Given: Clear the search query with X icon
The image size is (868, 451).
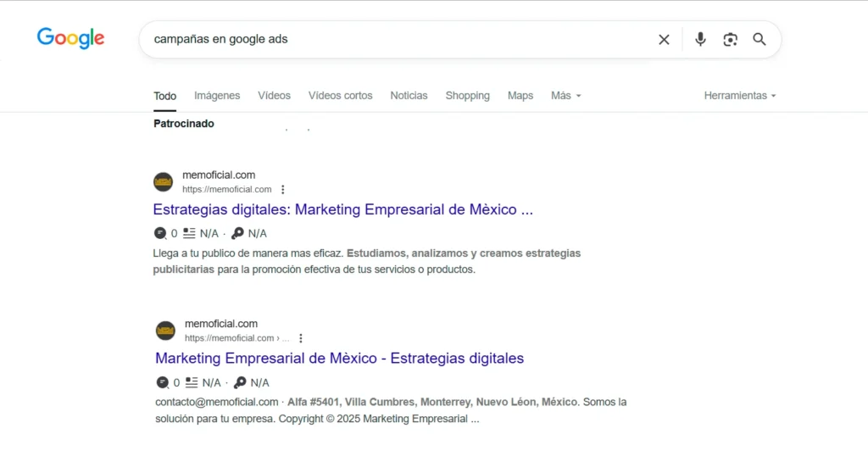Looking at the screenshot, I should 664,39.
